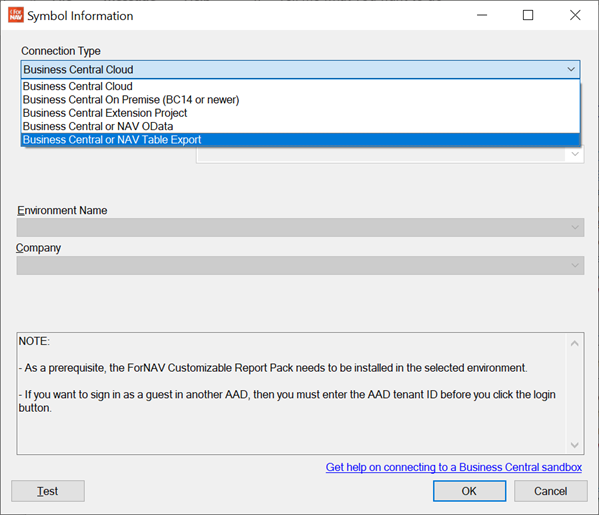The image size is (599, 515).
Task: Collapse the Connection Type dropdown arrow
Action: 571,70
